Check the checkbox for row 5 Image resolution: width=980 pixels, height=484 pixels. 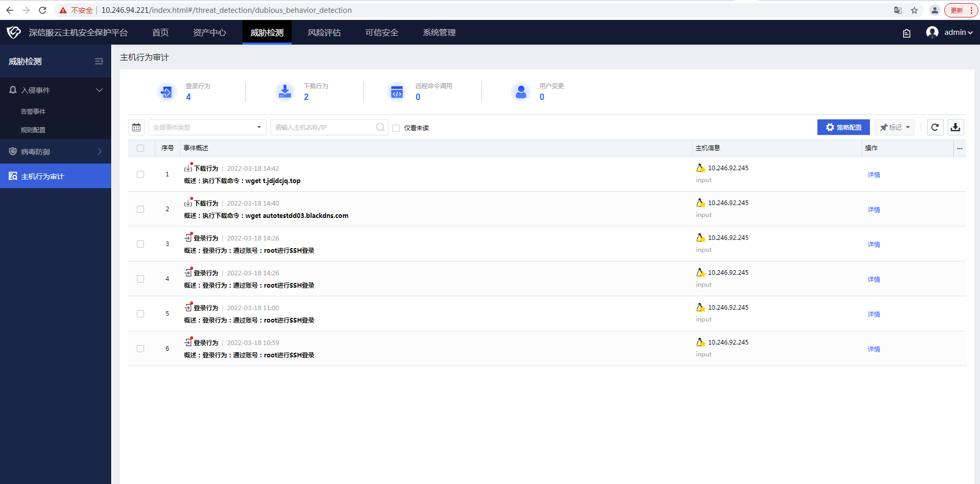(140, 314)
